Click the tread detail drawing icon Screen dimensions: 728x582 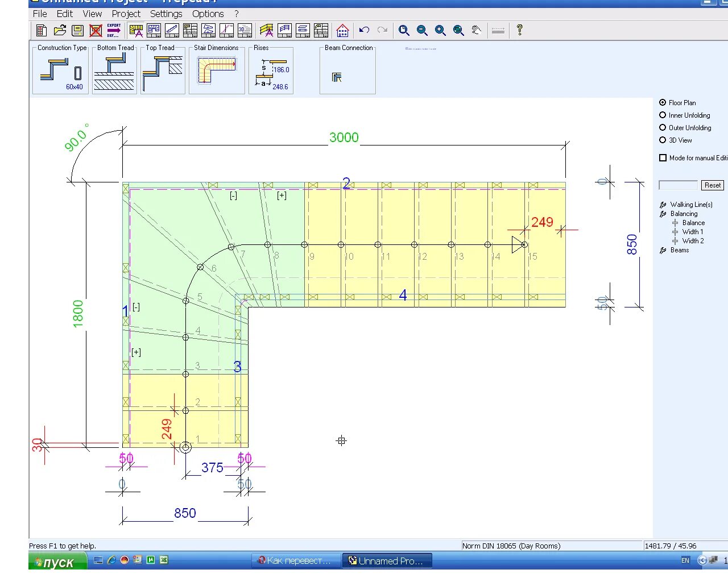[209, 30]
